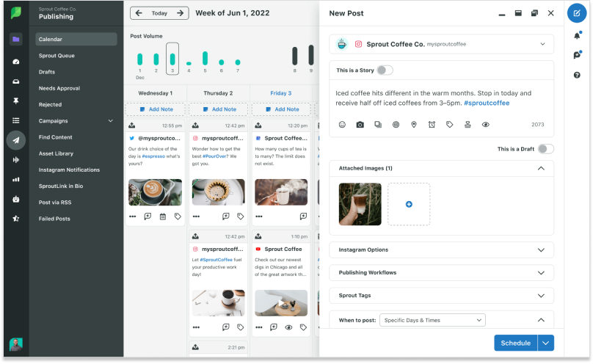Go to previous week with left arrow

(139, 13)
